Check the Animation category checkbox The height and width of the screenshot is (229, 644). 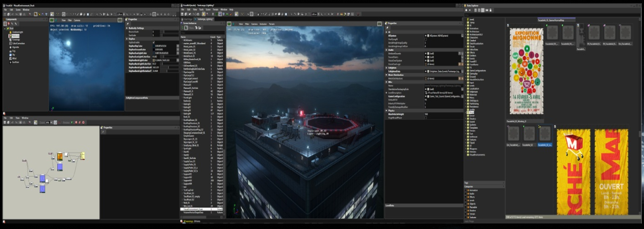(466, 190)
